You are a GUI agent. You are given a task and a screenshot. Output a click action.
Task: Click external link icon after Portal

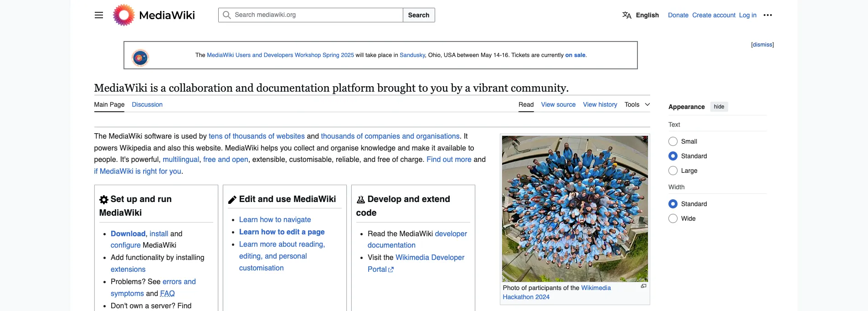[x=391, y=270]
